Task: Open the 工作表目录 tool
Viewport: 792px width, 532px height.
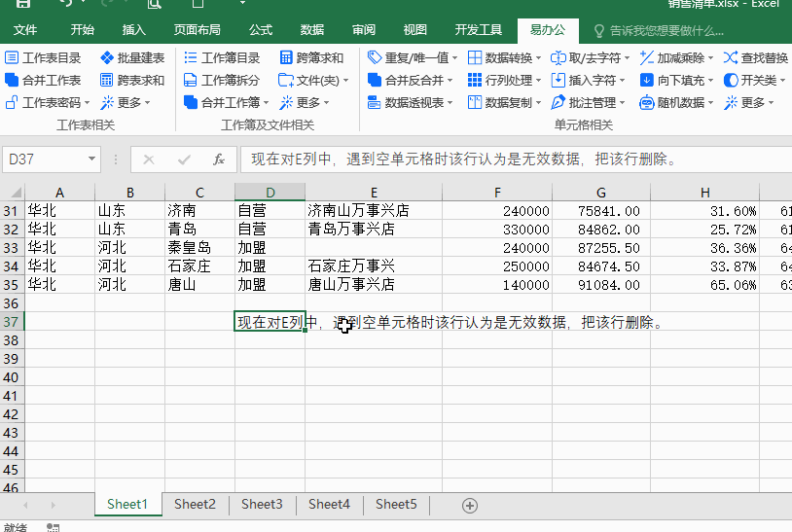Action: tap(43, 58)
